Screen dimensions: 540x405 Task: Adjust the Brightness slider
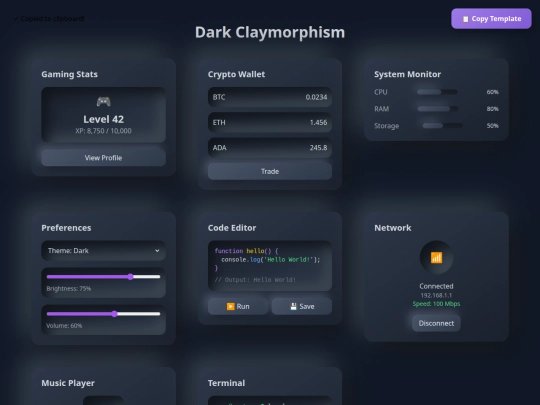pyautogui.click(x=103, y=277)
